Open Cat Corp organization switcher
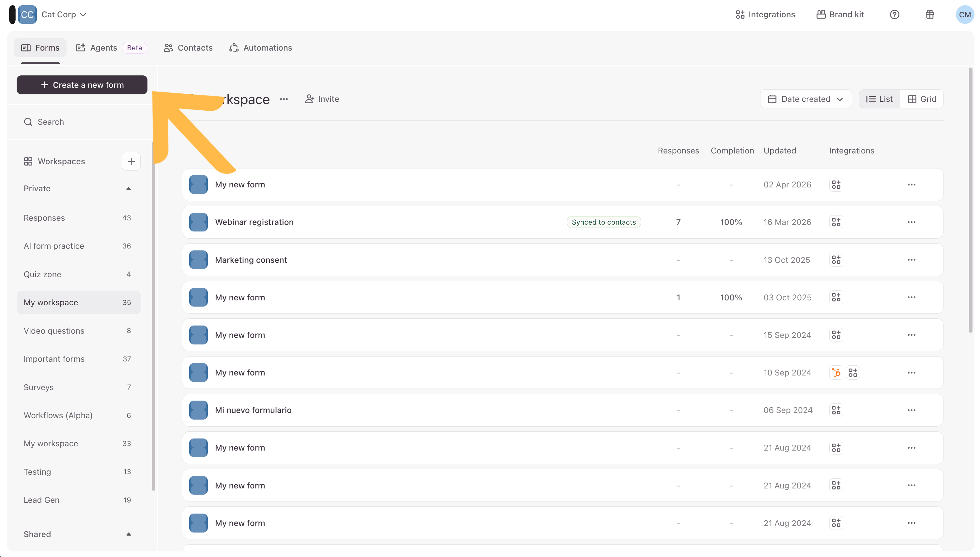Viewport: 980px width, 557px height. (x=63, y=15)
